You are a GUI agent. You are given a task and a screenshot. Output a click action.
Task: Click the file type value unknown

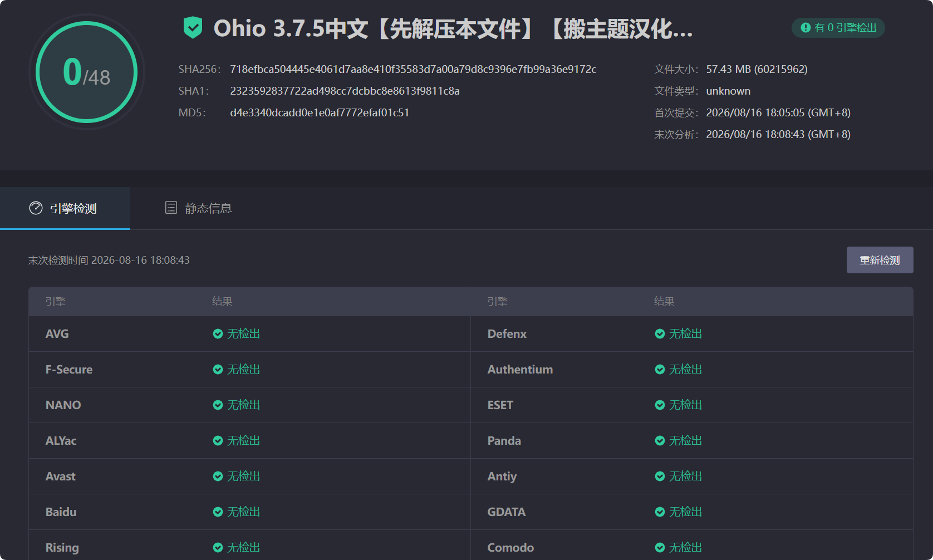(x=728, y=91)
